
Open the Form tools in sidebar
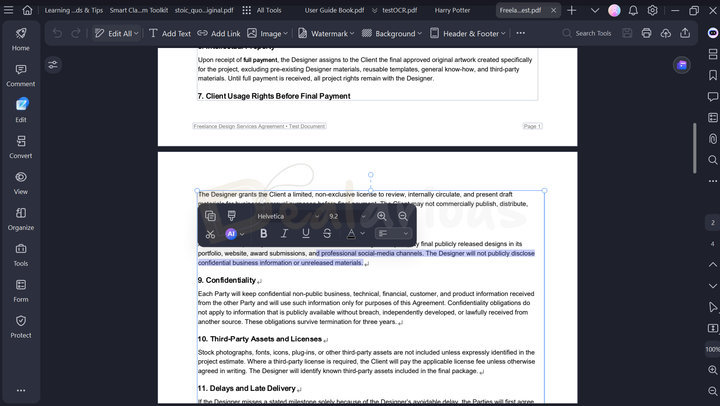(x=21, y=290)
